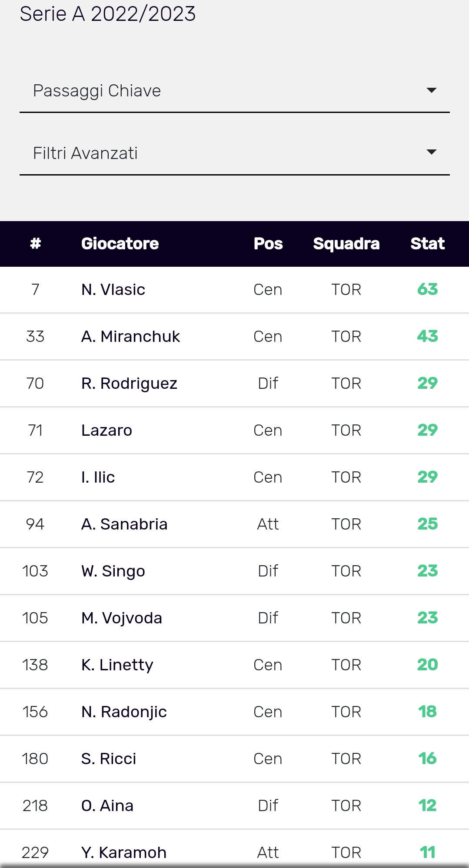This screenshot has height=868, width=469.
Task: Open player I. Ilic
Action: (98, 477)
